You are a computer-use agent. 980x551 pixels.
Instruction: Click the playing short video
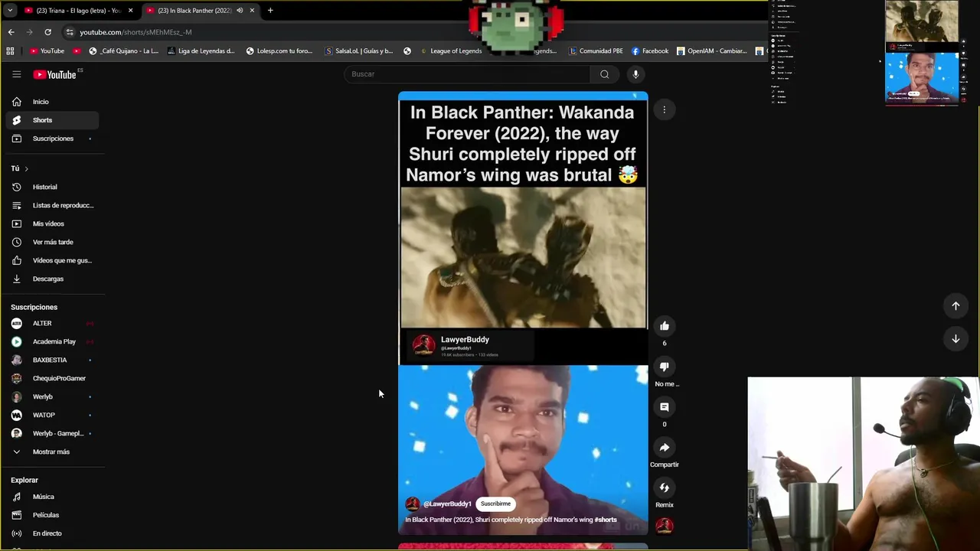(523, 313)
